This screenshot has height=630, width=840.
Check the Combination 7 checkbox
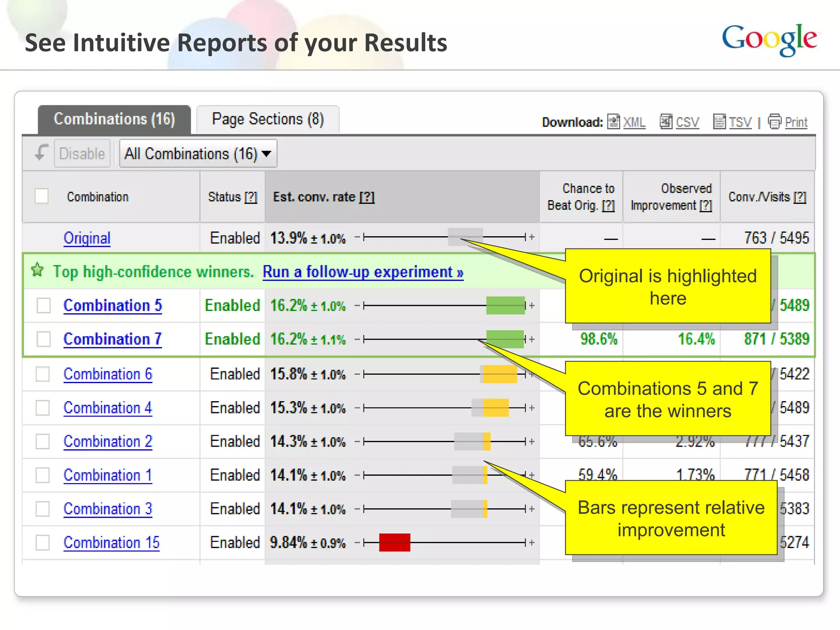pyautogui.click(x=43, y=339)
